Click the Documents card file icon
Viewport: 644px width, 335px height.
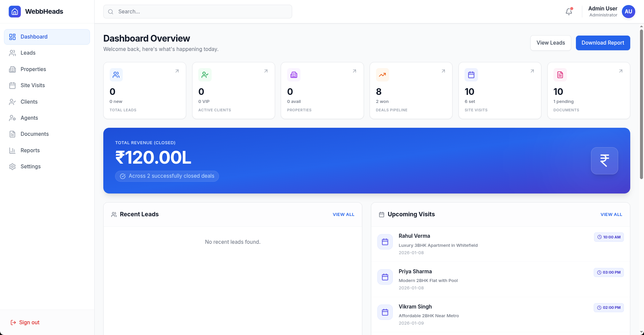click(x=560, y=75)
